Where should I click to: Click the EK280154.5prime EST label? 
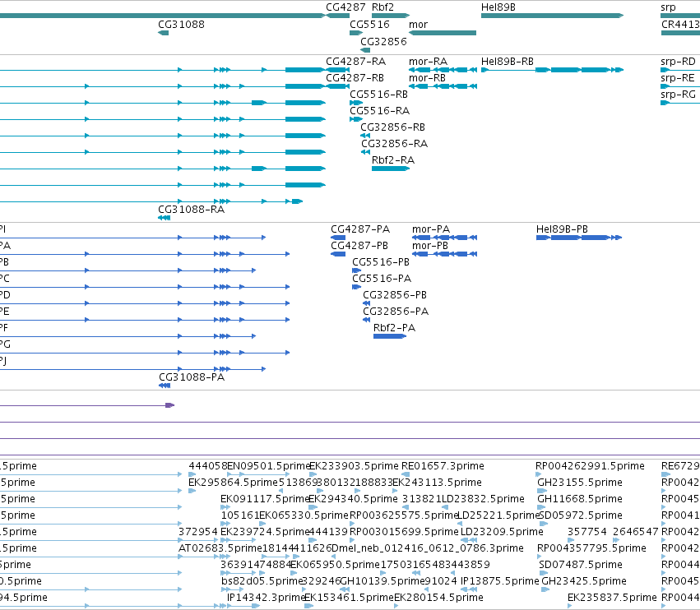[x=438, y=597]
